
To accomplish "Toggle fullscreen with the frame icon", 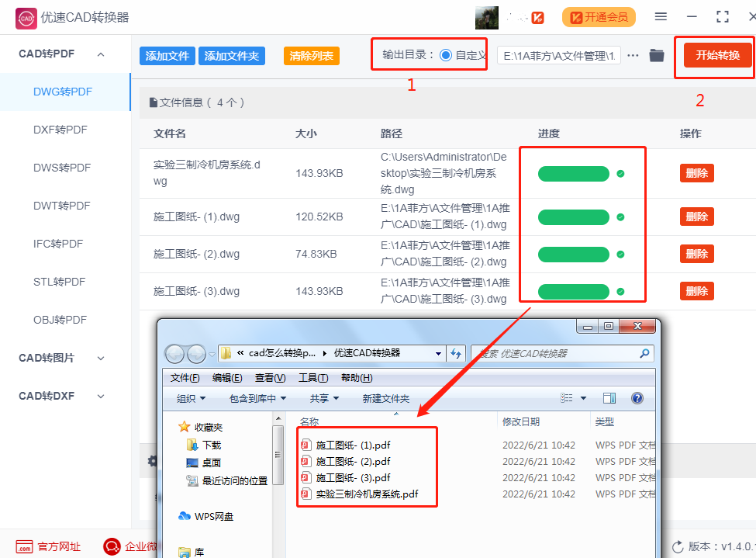I will point(722,17).
